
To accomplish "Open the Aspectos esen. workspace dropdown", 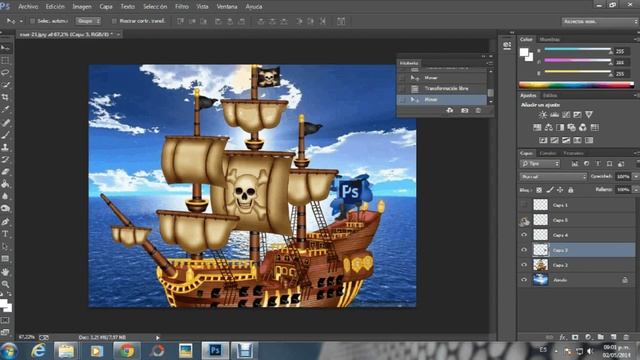I will 600,21.
